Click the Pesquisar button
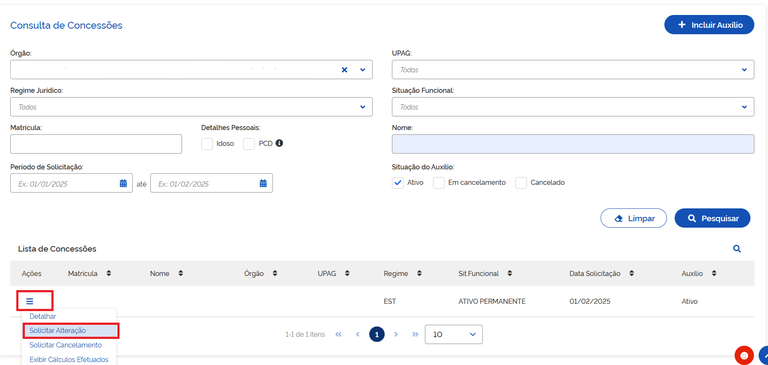Viewport: 768px width, 365px height. 713,219
